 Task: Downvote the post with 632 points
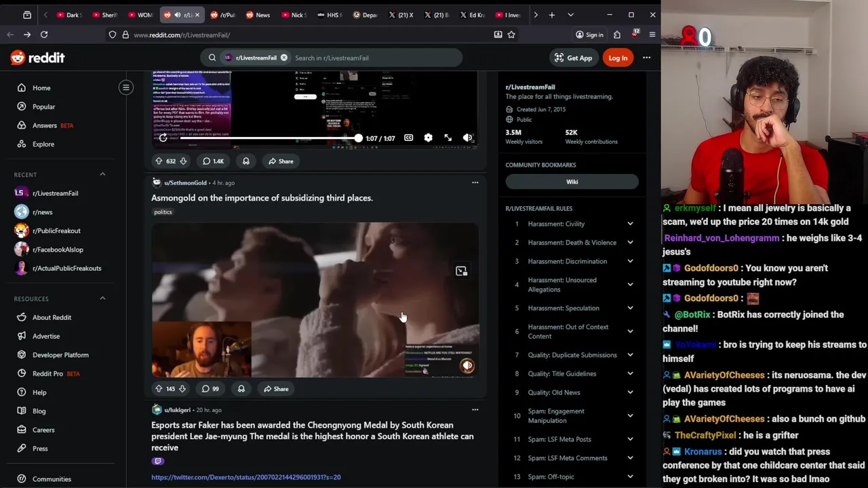(x=183, y=161)
